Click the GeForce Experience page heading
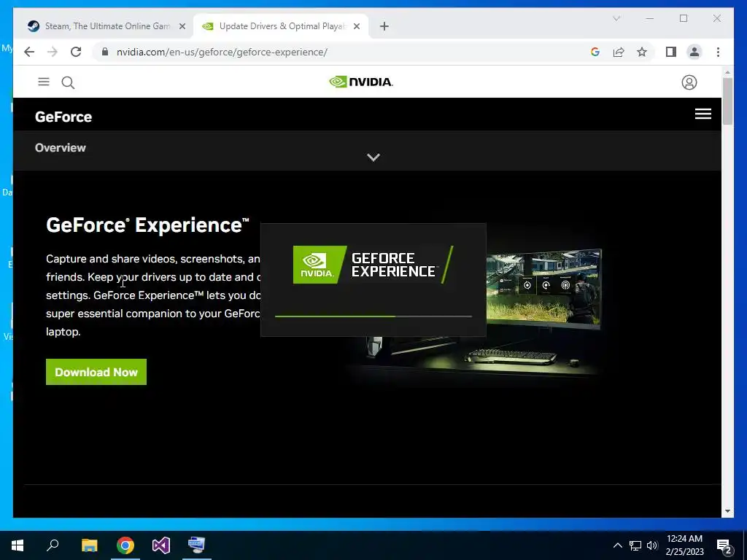The width and height of the screenshot is (747, 560). click(x=147, y=225)
